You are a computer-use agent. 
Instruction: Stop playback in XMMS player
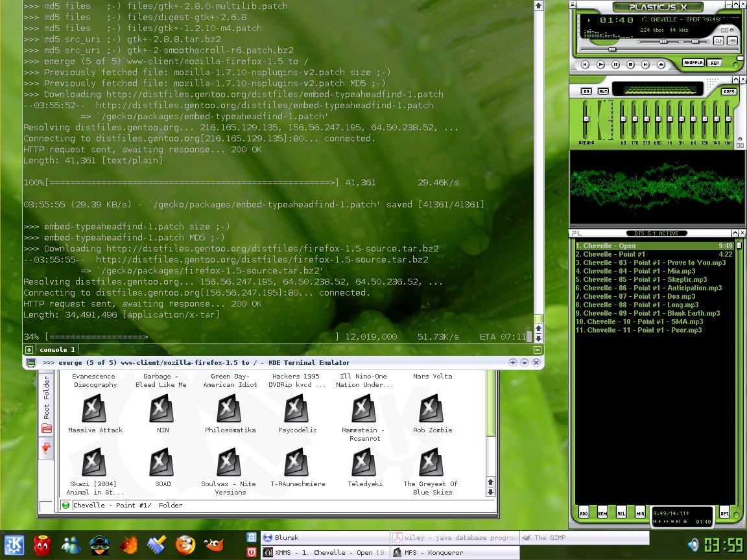630,64
